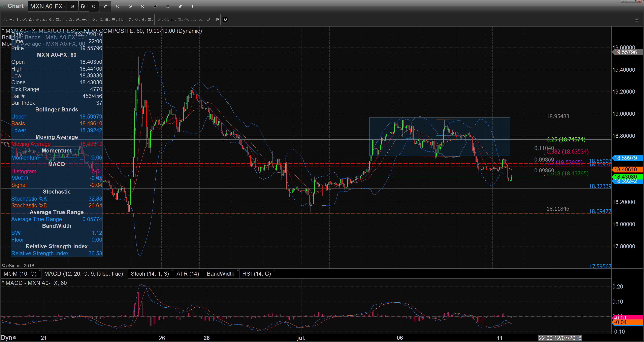Select the down arrow marker tool
The height and width of the screenshot is (342, 644).
click(143, 20)
